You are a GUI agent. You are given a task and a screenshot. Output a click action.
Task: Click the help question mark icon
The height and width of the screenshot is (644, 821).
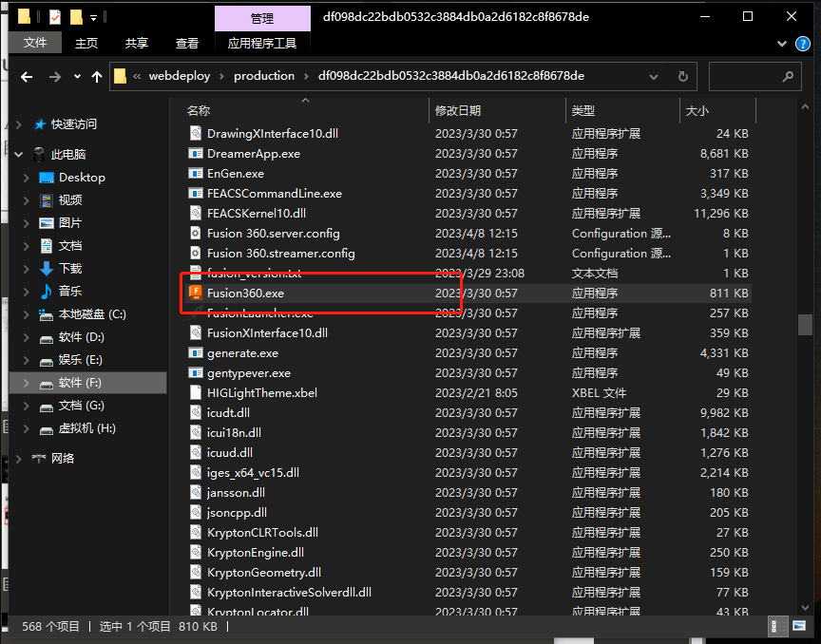point(805,44)
